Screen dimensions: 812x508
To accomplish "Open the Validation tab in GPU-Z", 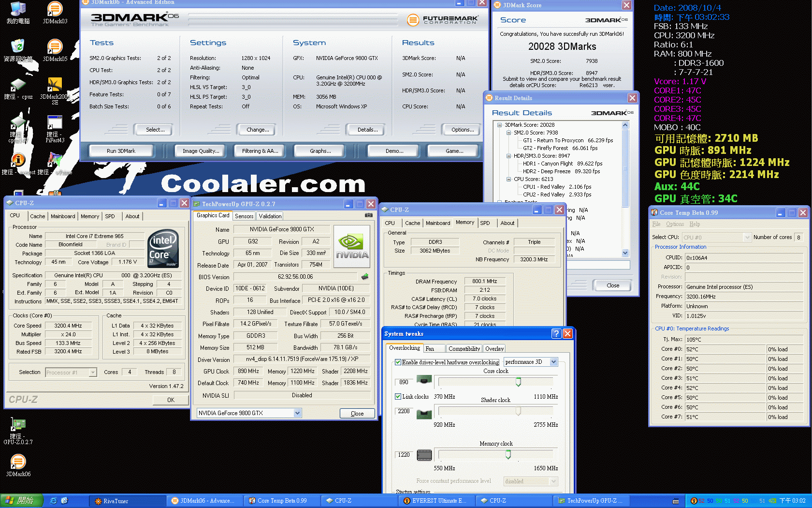I will click(x=270, y=216).
